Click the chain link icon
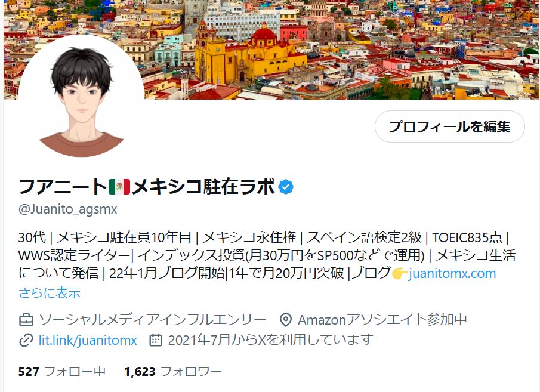Viewport: 540px width, 392px height. 26,340
